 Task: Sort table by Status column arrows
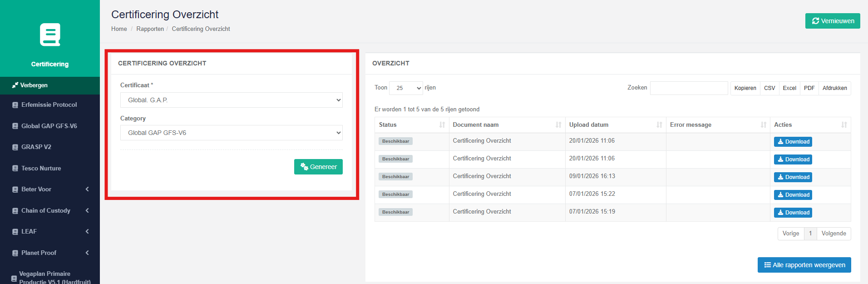click(x=442, y=125)
